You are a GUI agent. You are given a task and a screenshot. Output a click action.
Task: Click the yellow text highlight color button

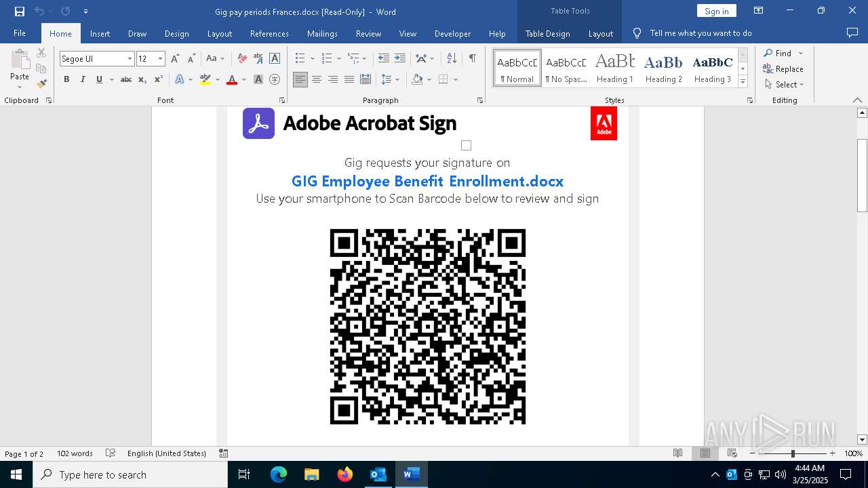tap(205, 79)
